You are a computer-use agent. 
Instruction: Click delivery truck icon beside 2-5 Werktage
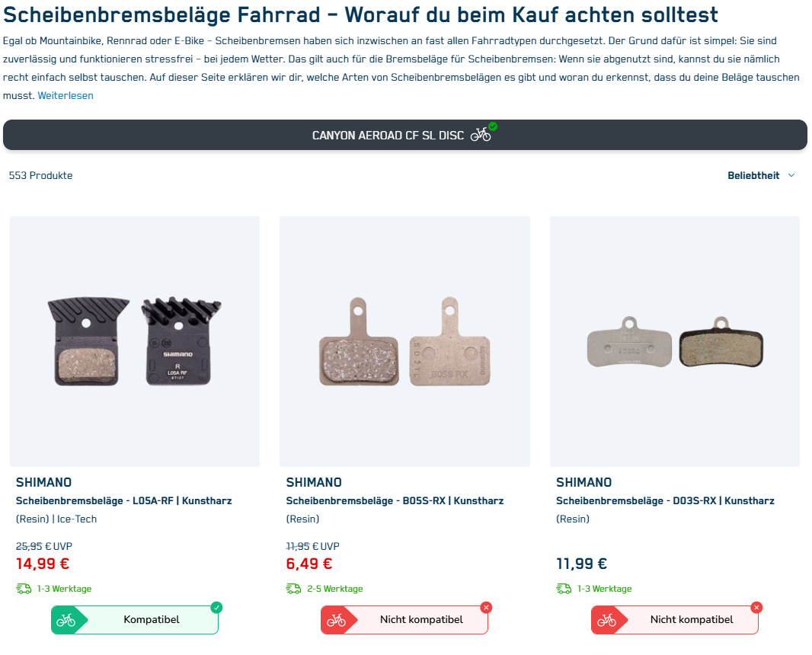coord(293,589)
